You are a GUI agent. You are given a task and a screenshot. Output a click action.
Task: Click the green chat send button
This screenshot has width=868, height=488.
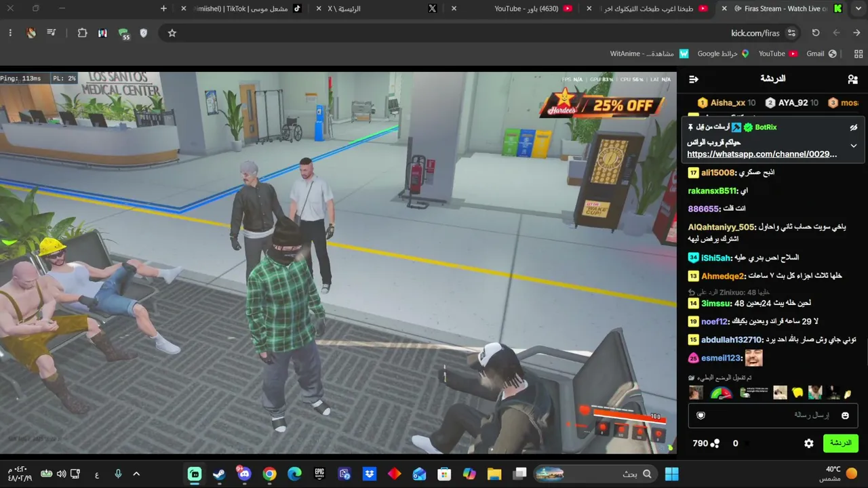[x=840, y=443]
